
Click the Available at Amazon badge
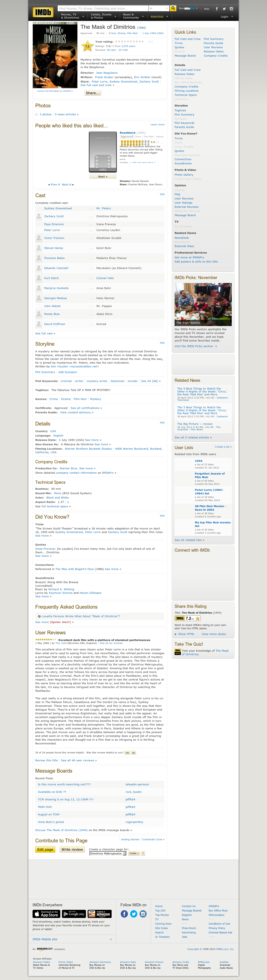coord(99,914)
